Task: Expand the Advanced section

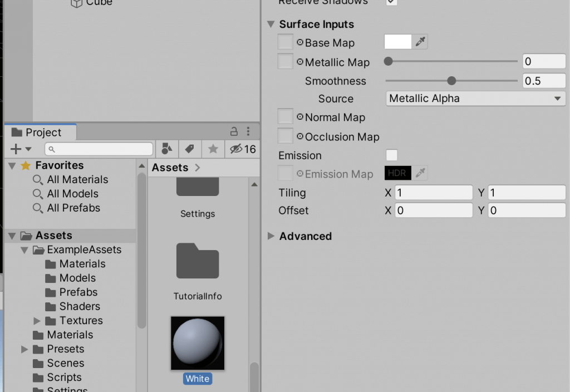Action: (x=271, y=236)
